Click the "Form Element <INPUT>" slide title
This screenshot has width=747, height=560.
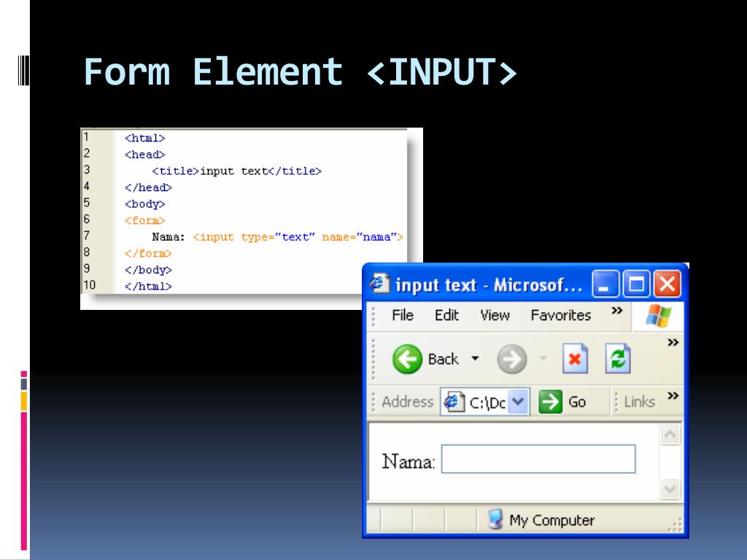pyautogui.click(x=300, y=72)
